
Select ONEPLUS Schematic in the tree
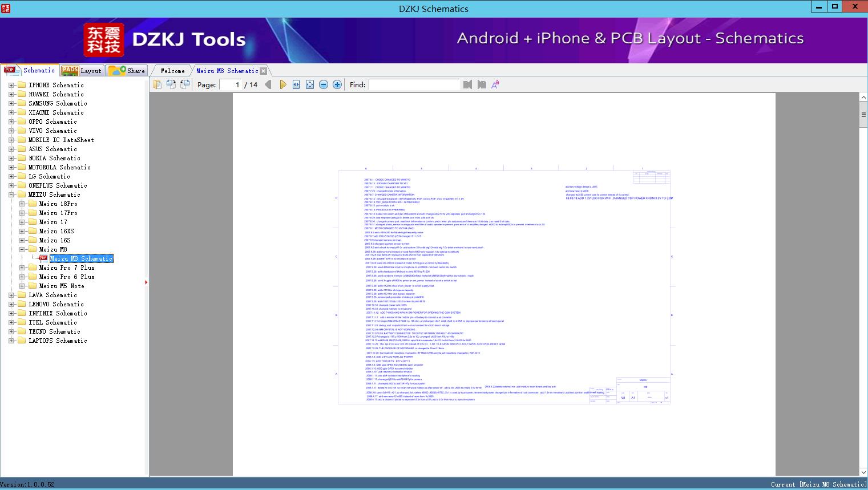coord(58,185)
